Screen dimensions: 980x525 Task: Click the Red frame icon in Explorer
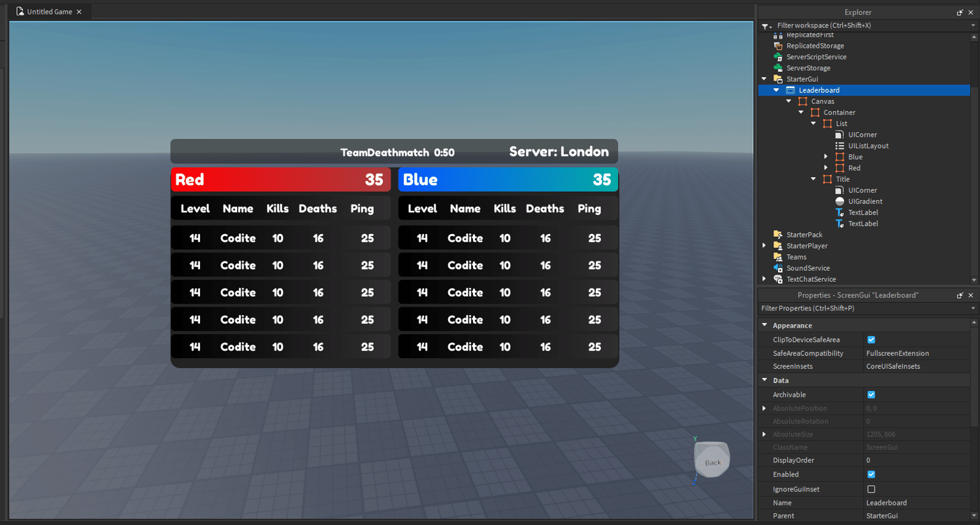pyautogui.click(x=840, y=168)
